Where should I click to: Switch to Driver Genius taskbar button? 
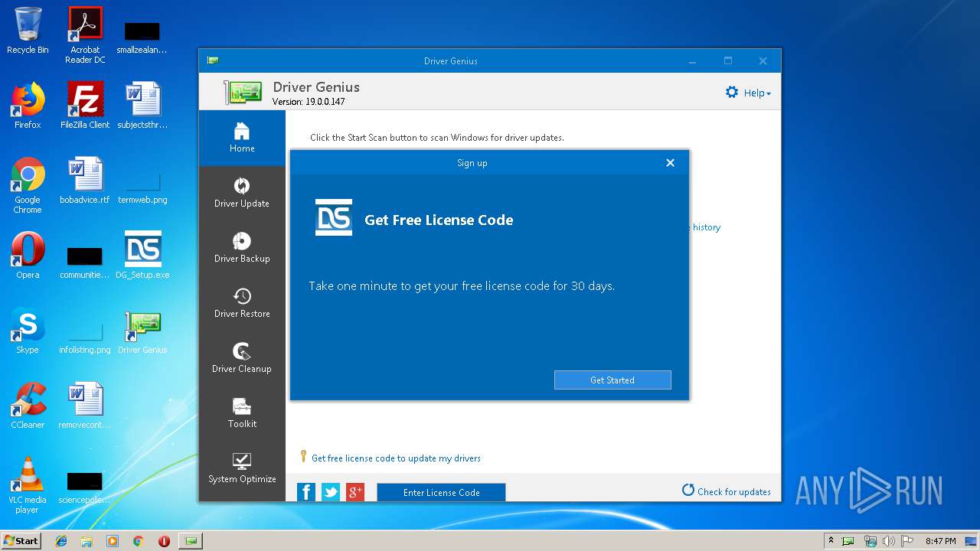(191, 541)
